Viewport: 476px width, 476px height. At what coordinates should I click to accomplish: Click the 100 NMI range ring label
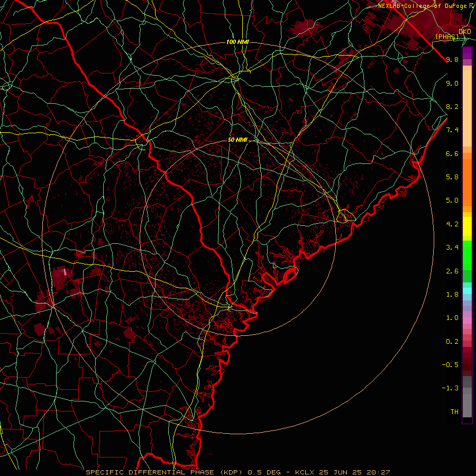coord(237,42)
